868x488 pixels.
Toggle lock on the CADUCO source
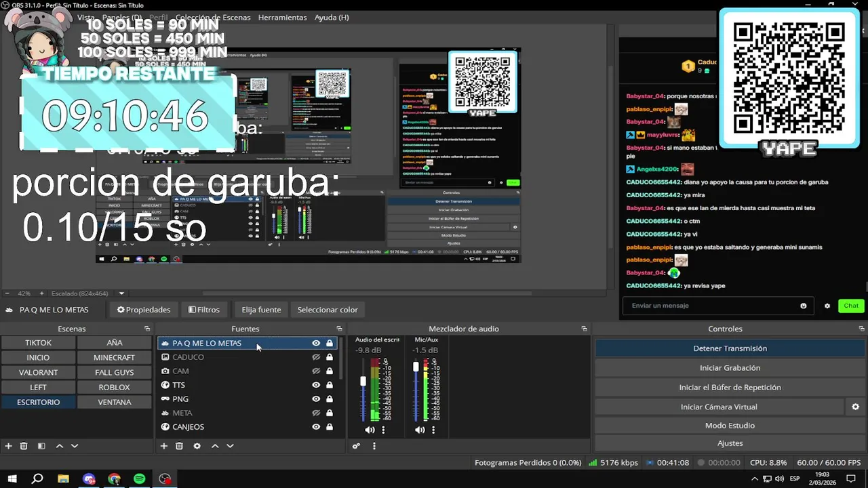tap(330, 357)
